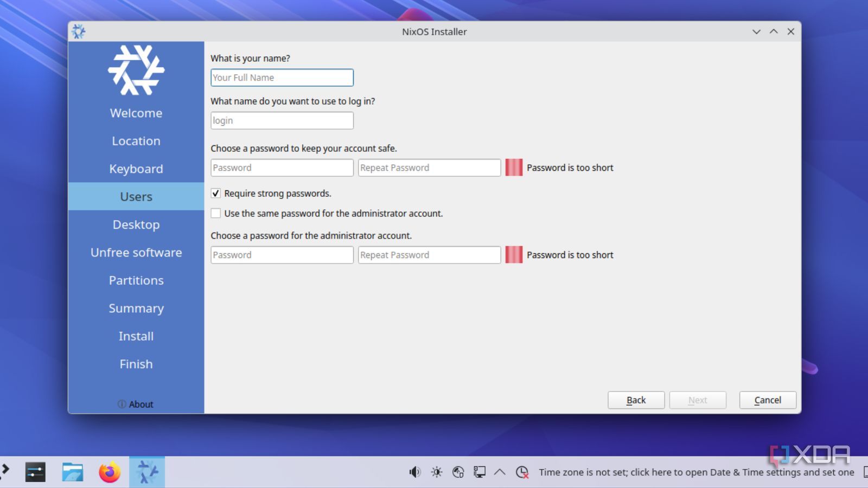Open the About info icon
This screenshot has height=488, width=868.
point(122,404)
